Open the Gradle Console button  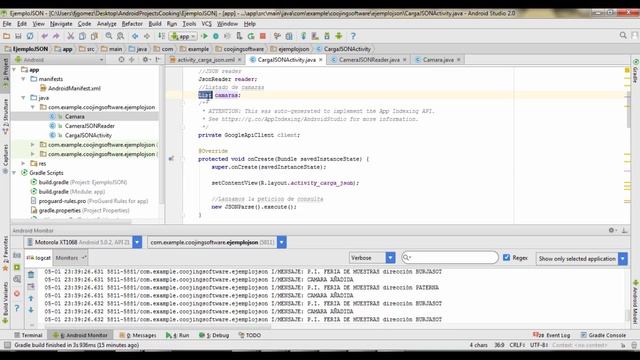[603, 335]
